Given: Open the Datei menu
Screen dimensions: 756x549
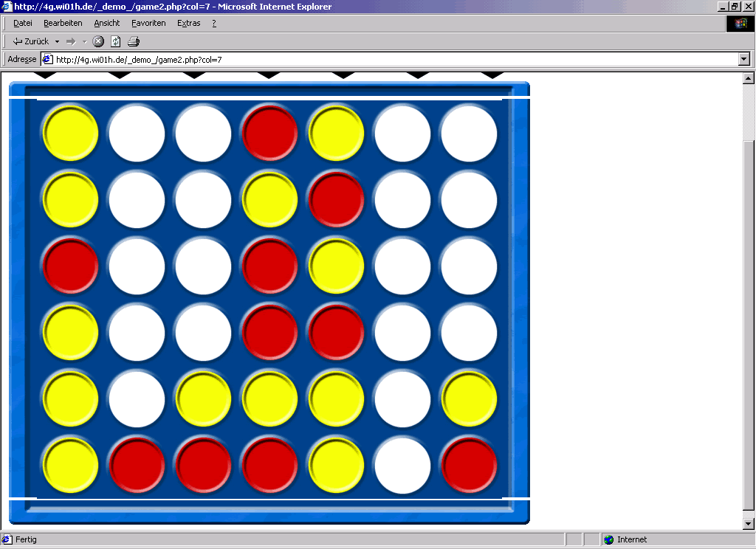Looking at the screenshot, I should click(23, 23).
